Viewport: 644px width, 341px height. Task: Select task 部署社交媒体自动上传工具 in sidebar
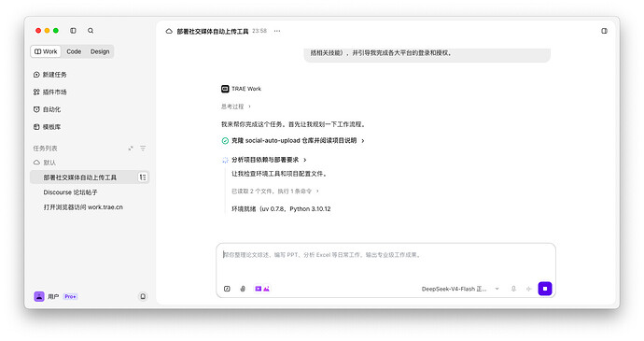(x=90, y=178)
